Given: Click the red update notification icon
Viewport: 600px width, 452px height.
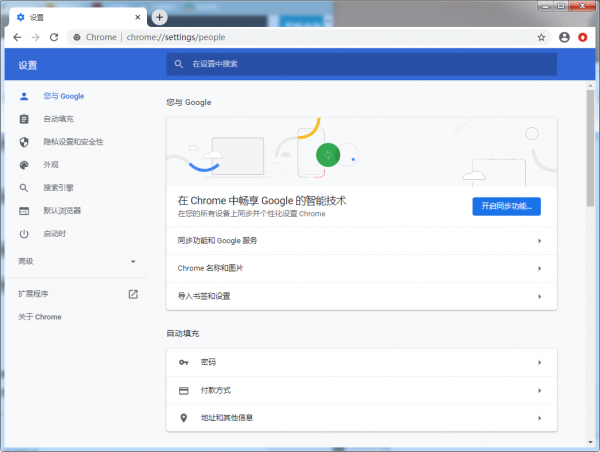Looking at the screenshot, I should (x=582, y=37).
